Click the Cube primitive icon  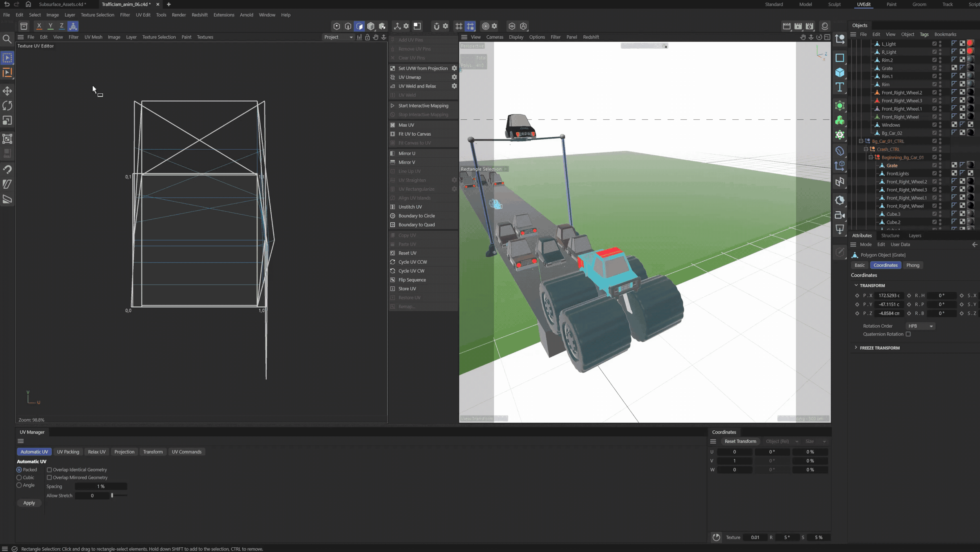pyautogui.click(x=840, y=73)
